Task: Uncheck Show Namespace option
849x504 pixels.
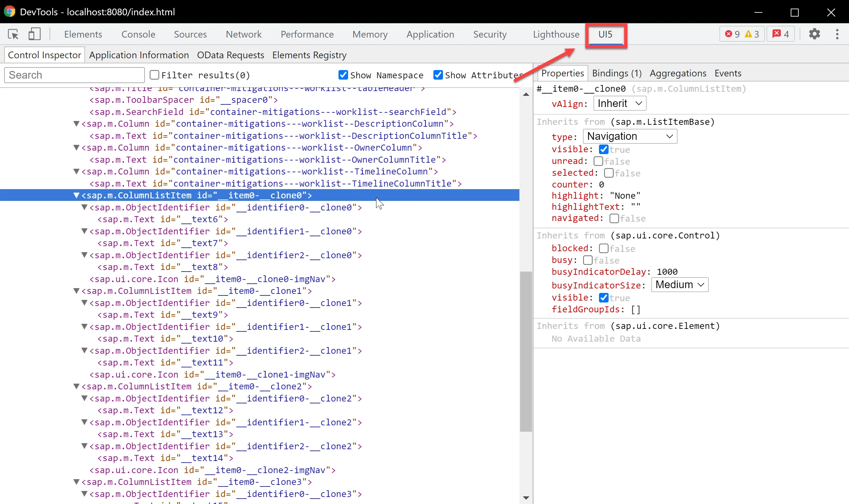Action: [343, 75]
